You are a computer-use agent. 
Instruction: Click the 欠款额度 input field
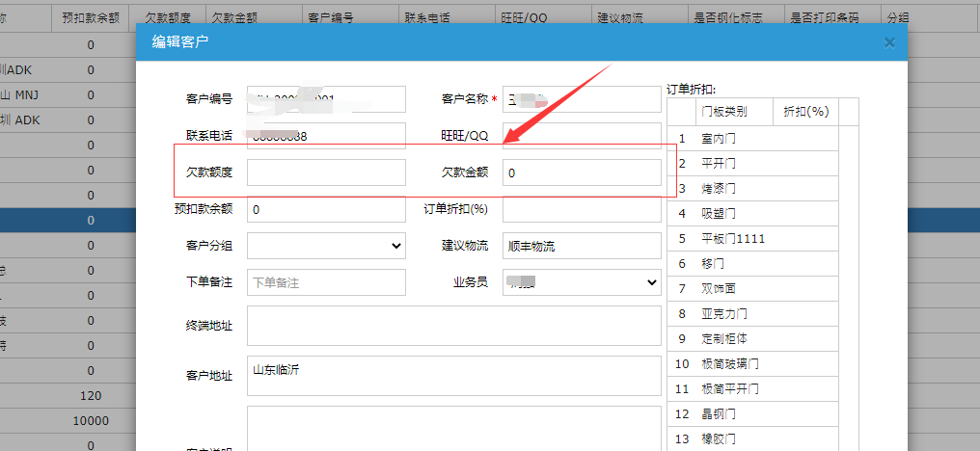click(x=326, y=172)
